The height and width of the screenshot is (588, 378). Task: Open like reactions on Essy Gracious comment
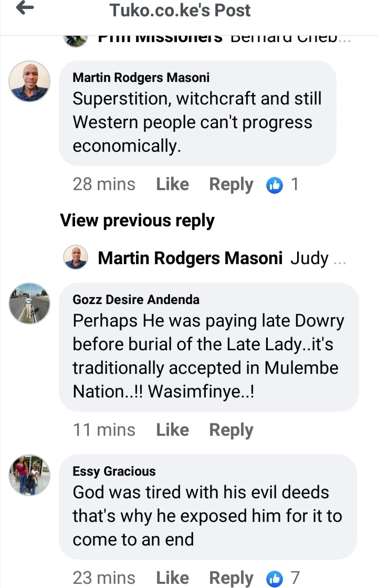click(x=282, y=578)
